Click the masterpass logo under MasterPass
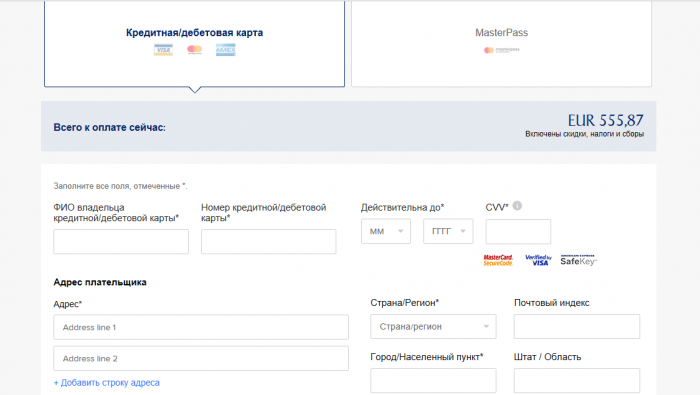 point(502,50)
